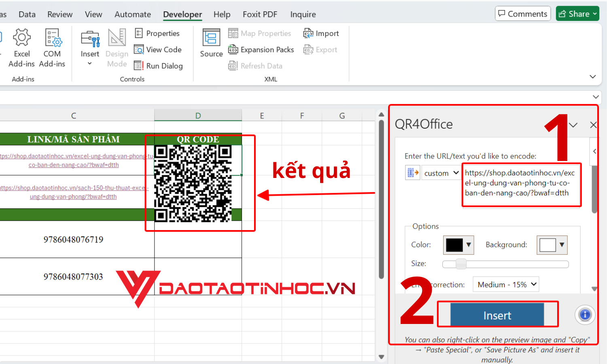Open the QR code Background color dropdown
Screen dimensions: 607x364
pos(552,245)
